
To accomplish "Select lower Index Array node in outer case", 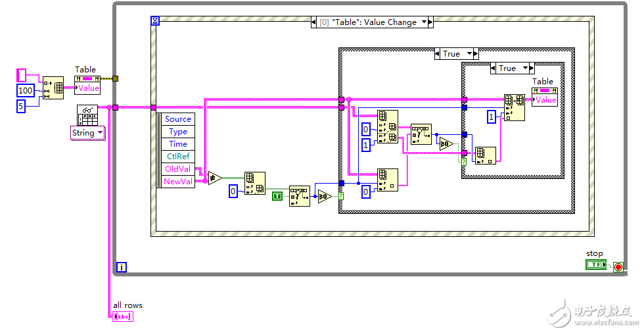I will point(387,180).
